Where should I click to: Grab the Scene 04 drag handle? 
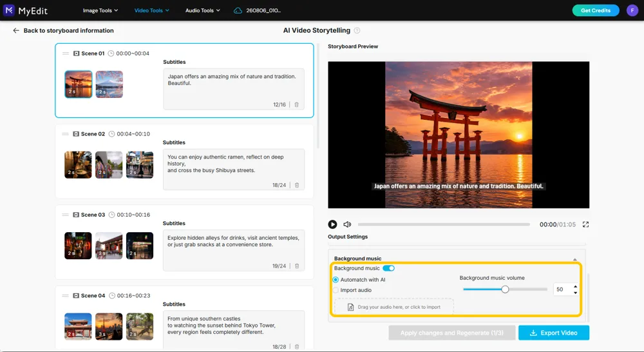pos(65,296)
